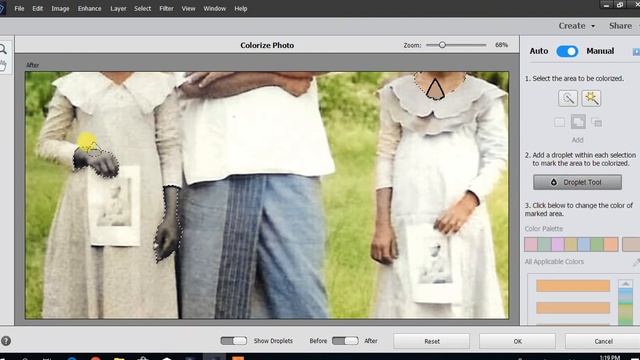Select the Zoom tool in left toolbar
This screenshot has height=360, width=640.
tap(3, 49)
